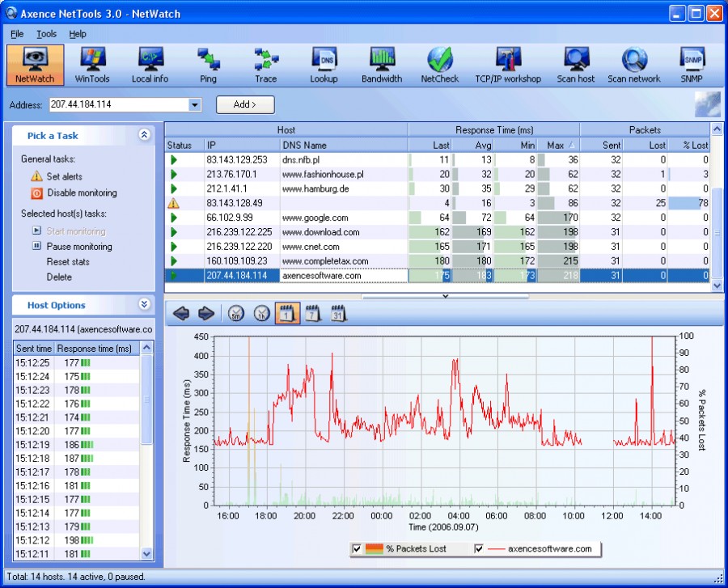
Task: Open the SNMP tool
Action: pyautogui.click(x=692, y=65)
